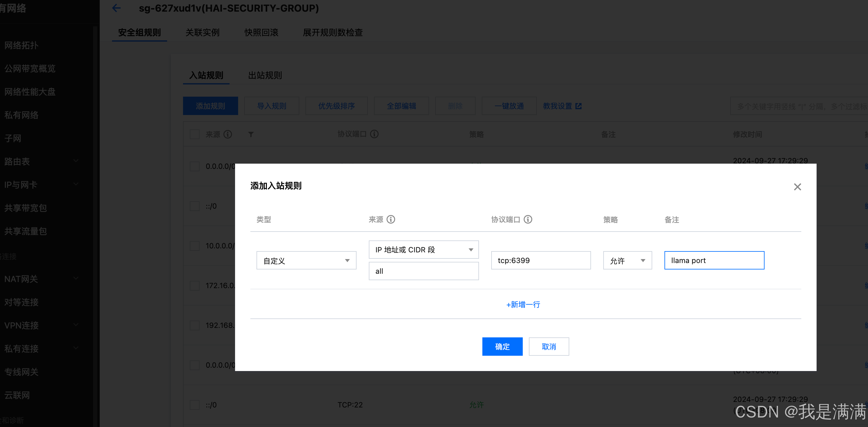
Task: Click the 确定 confirm button
Action: tap(502, 347)
